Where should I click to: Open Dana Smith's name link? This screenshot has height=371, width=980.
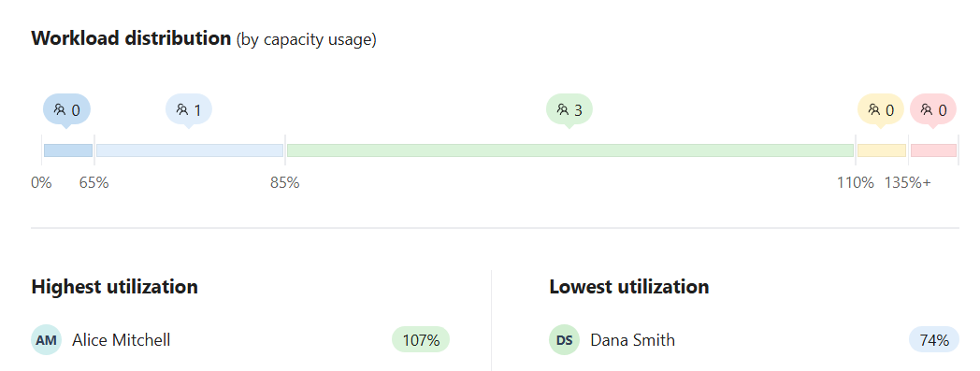[632, 340]
